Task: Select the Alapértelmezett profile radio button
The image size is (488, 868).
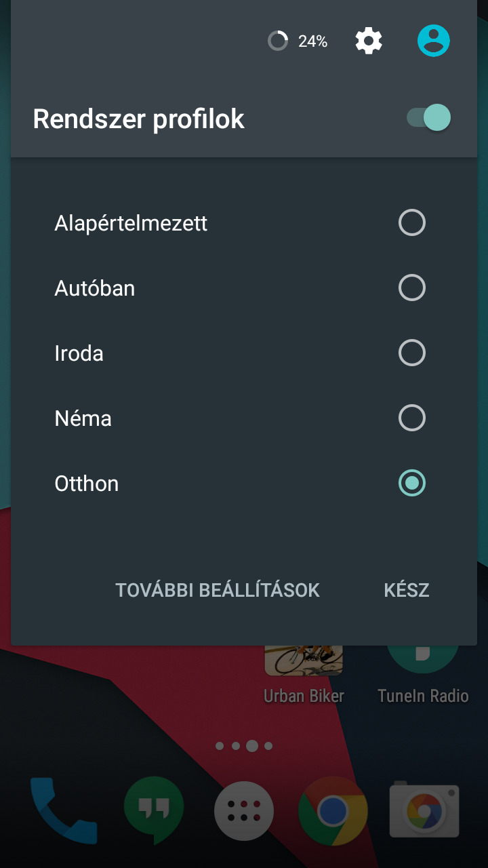Action: pyautogui.click(x=412, y=223)
